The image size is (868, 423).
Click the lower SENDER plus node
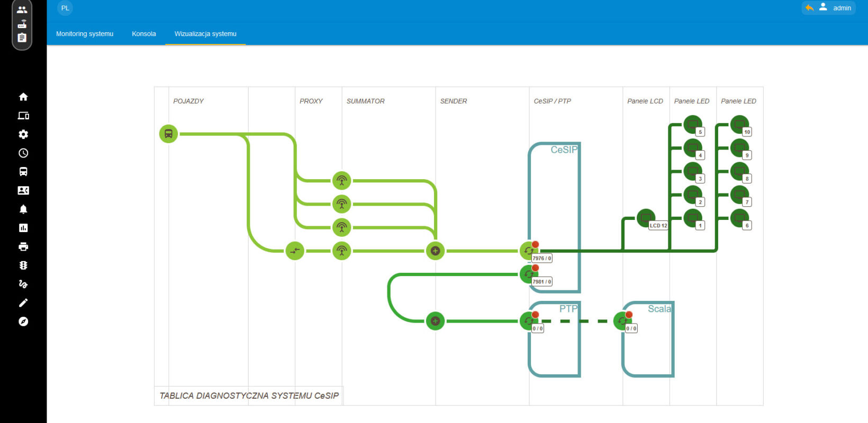[x=435, y=321]
